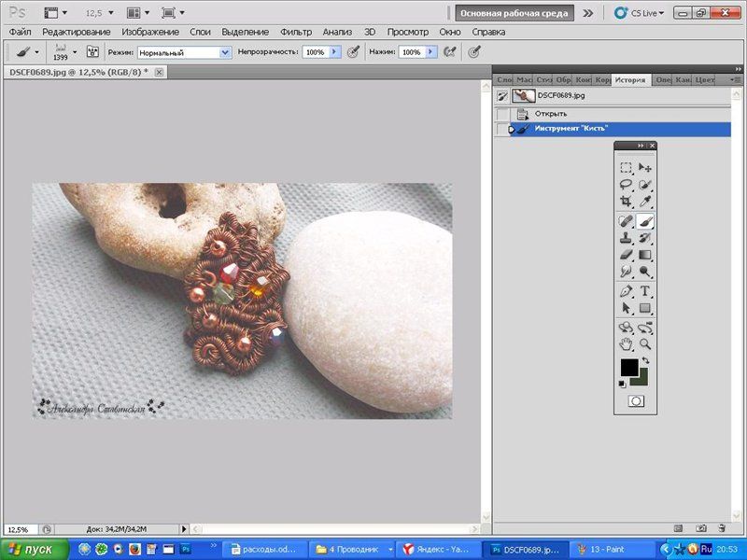The height and width of the screenshot is (560, 747).
Task: Select the Pen tool
Action: coord(626,291)
